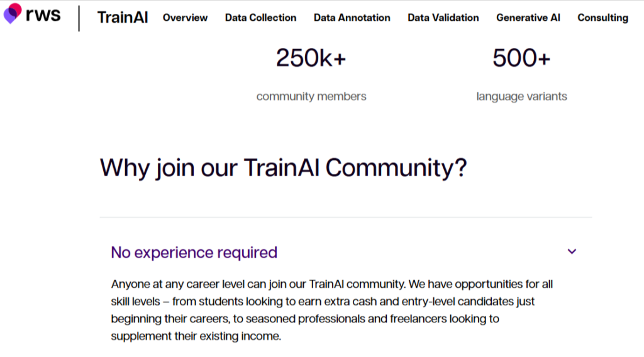Click the 250k+ statistic number
Viewport: 644px width, 357px height.
(311, 59)
